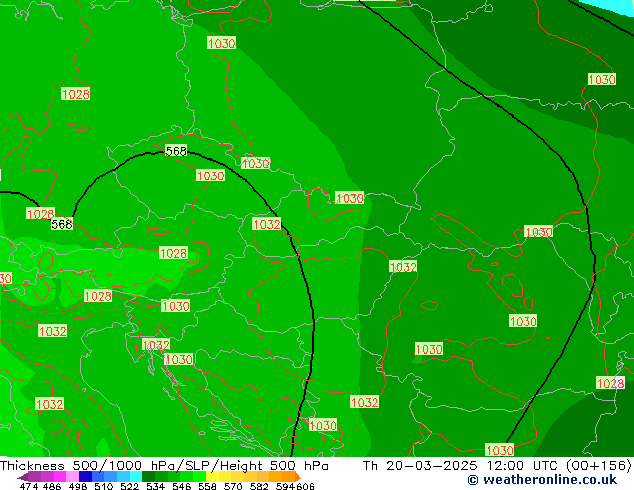Click the topmost 1030 isobar label
The image size is (634, 490).
click(222, 43)
